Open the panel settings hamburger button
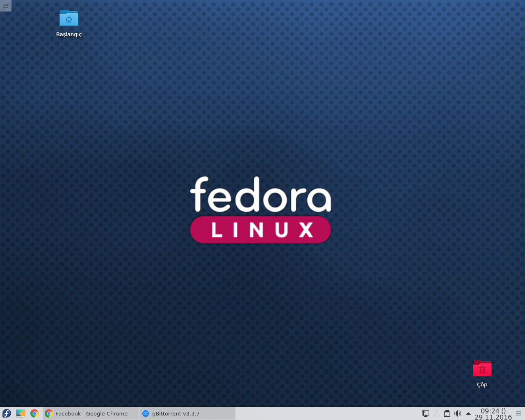The height and width of the screenshot is (420, 525). tap(518, 413)
